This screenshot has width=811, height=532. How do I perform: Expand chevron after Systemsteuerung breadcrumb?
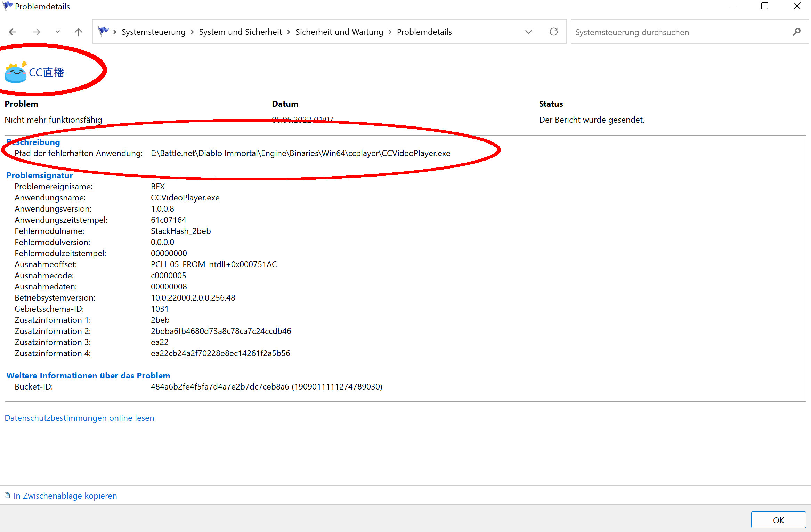(x=192, y=32)
